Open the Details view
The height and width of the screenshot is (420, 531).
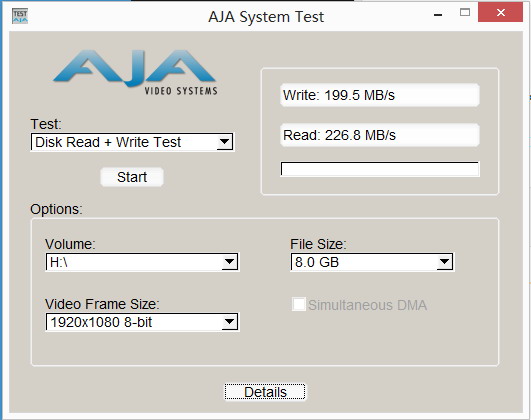[x=265, y=392]
